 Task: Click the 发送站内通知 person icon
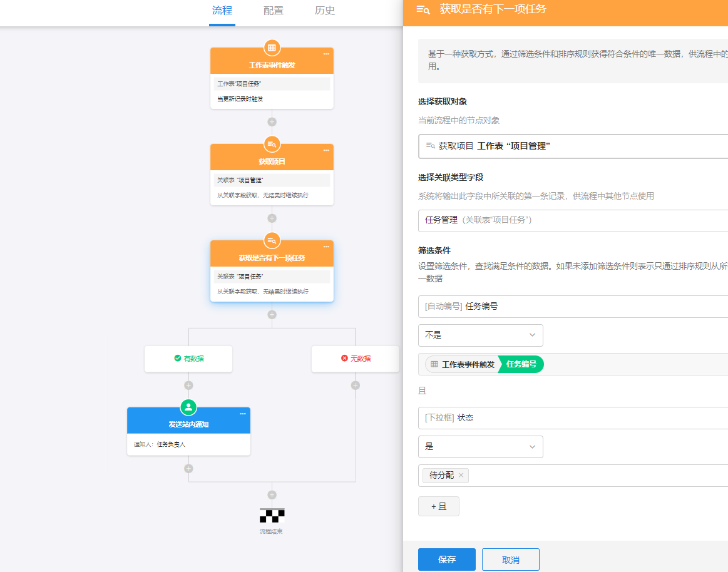point(188,407)
